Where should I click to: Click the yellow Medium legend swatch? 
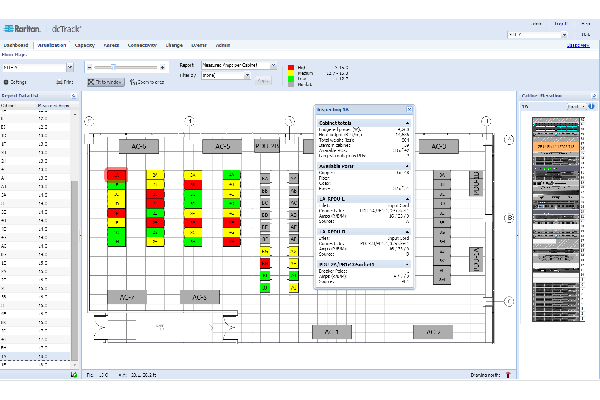point(291,73)
